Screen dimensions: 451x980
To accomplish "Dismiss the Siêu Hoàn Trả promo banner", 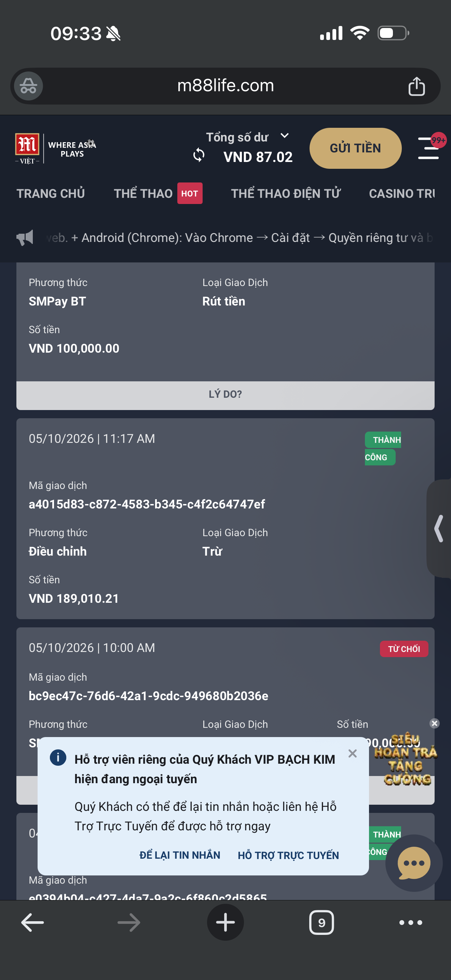I will click(x=434, y=723).
